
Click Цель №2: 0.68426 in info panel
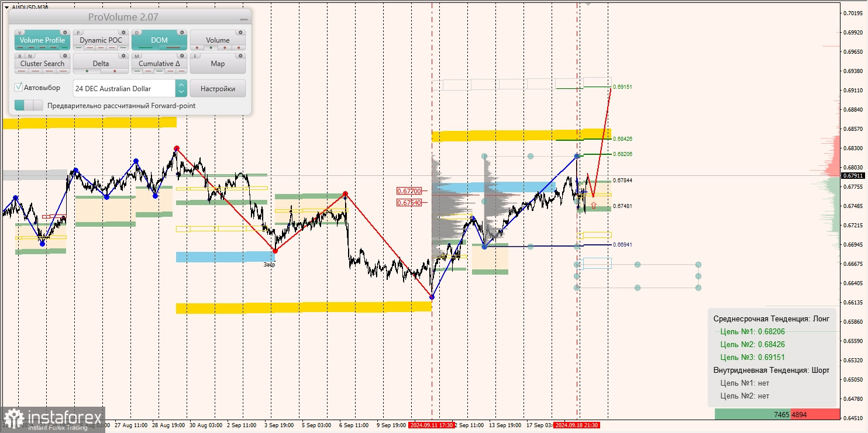point(752,344)
